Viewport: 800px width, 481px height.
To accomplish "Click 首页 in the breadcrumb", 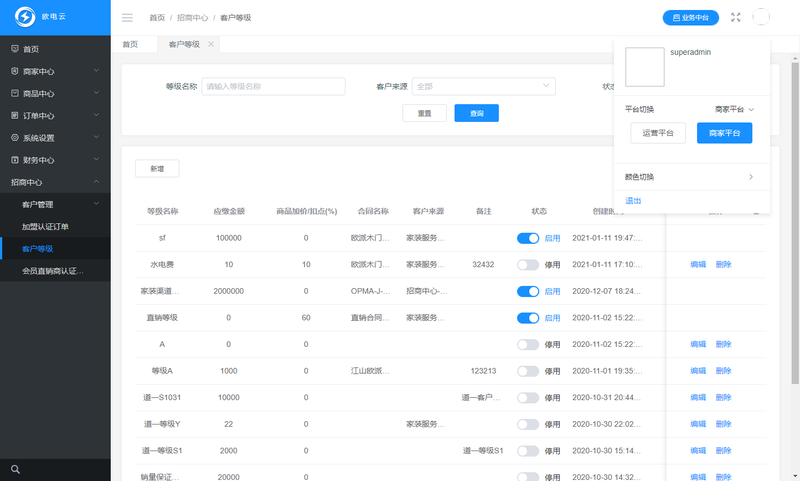I will pos(157,18).
